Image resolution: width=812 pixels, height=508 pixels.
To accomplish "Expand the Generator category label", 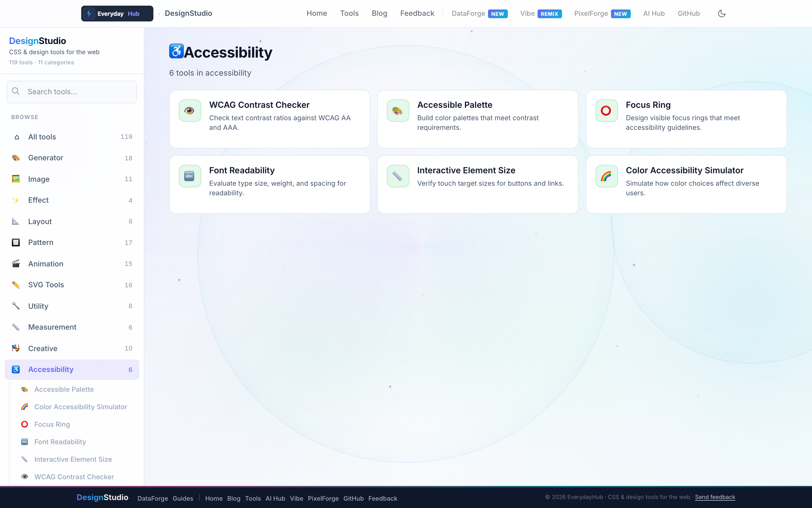I will [x=46, y=158].
